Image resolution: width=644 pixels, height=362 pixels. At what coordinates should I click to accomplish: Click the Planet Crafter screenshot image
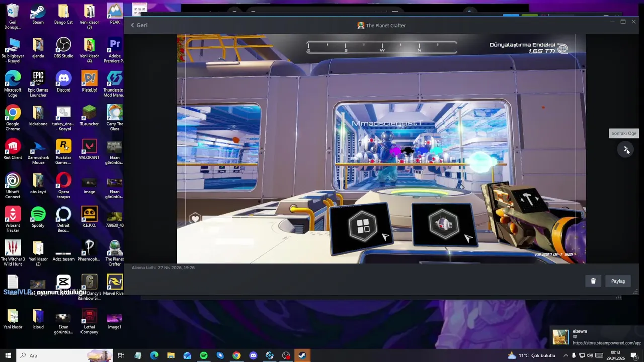click(x=381, y=149)
